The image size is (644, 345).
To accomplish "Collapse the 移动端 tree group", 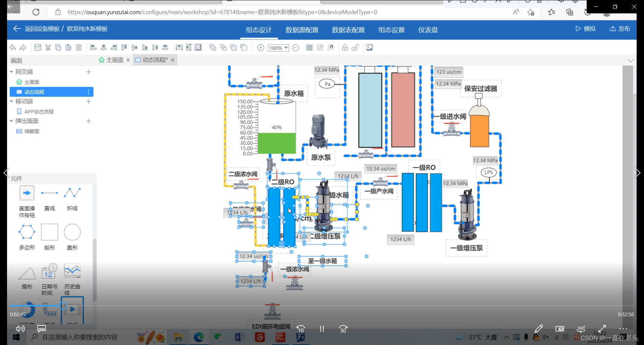I will (11, 101).
